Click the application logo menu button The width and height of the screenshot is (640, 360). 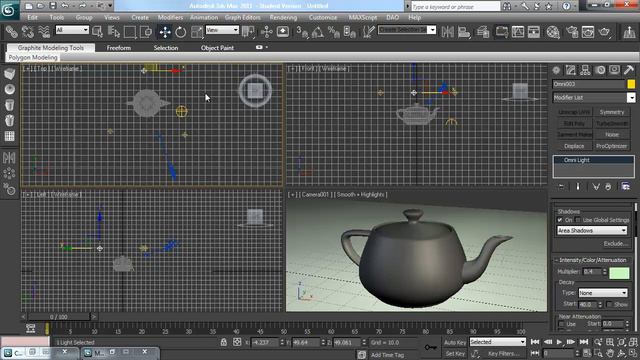click(9, 9)
